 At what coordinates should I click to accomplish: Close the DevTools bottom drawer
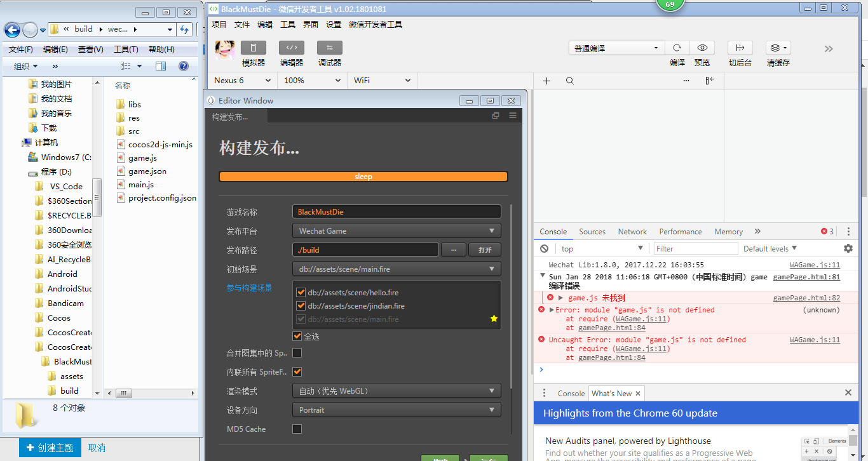[x=848, y=393]
